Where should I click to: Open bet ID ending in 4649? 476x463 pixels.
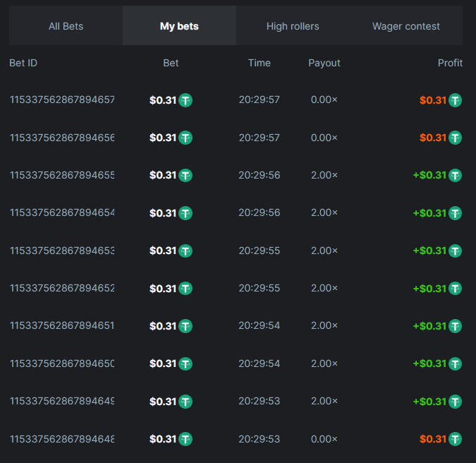coord(62,401)
